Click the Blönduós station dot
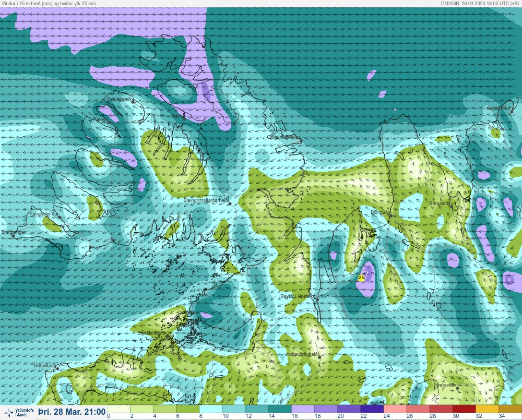Screen dimensions: 522x420 pyautogui.click(x=391, y=215)
